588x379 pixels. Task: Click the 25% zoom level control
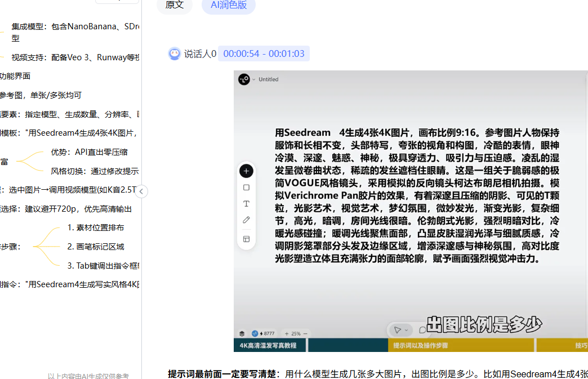296,333
